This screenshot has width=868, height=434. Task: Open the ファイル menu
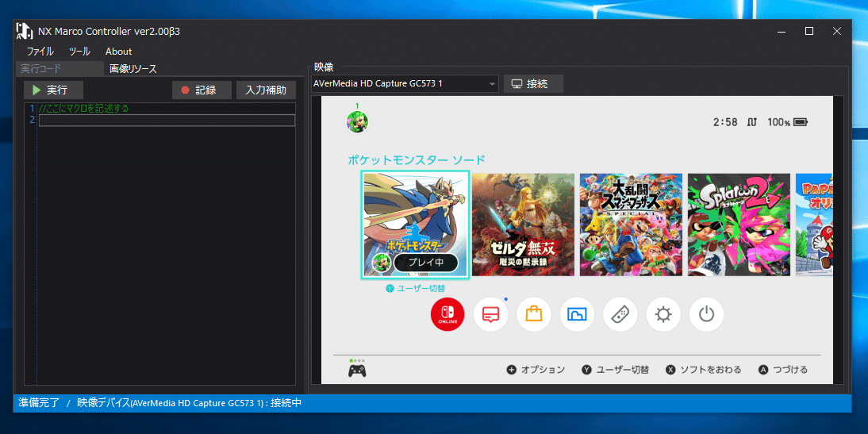point(40,52)
